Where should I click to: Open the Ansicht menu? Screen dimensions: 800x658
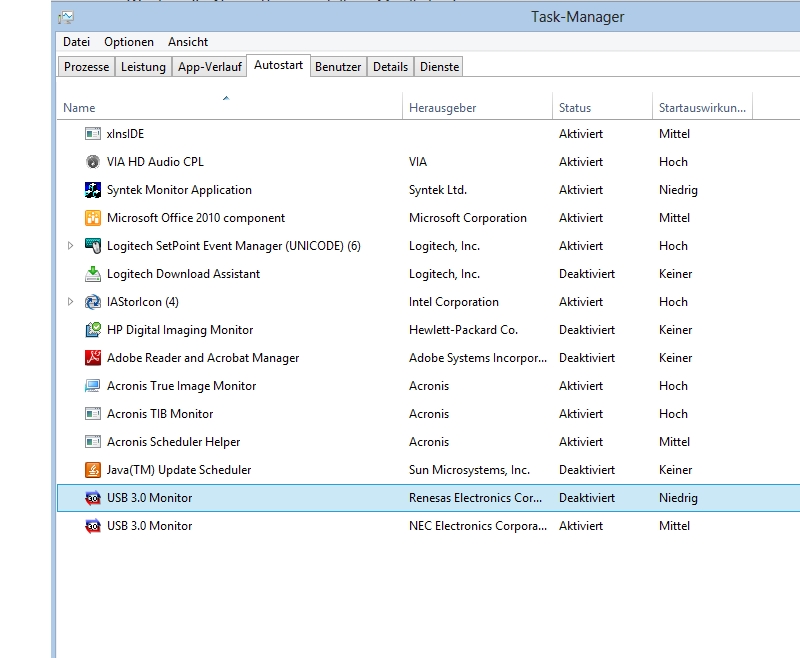(x=188, y=42)
